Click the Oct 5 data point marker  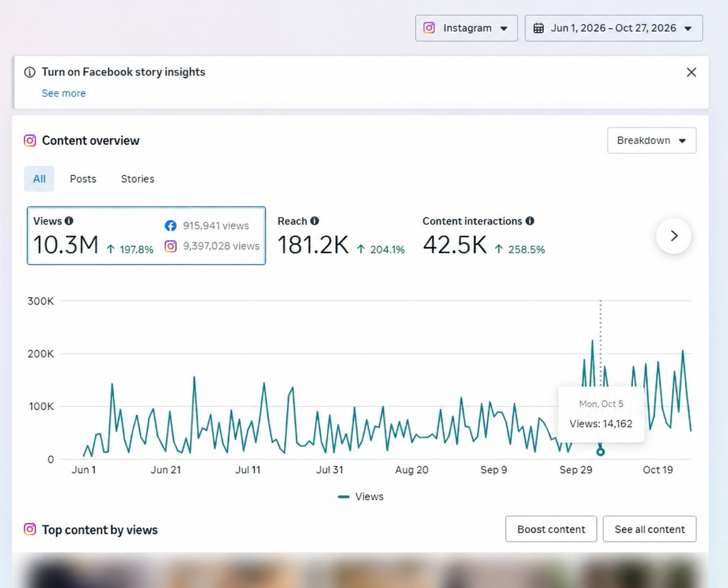click(600, 452)
